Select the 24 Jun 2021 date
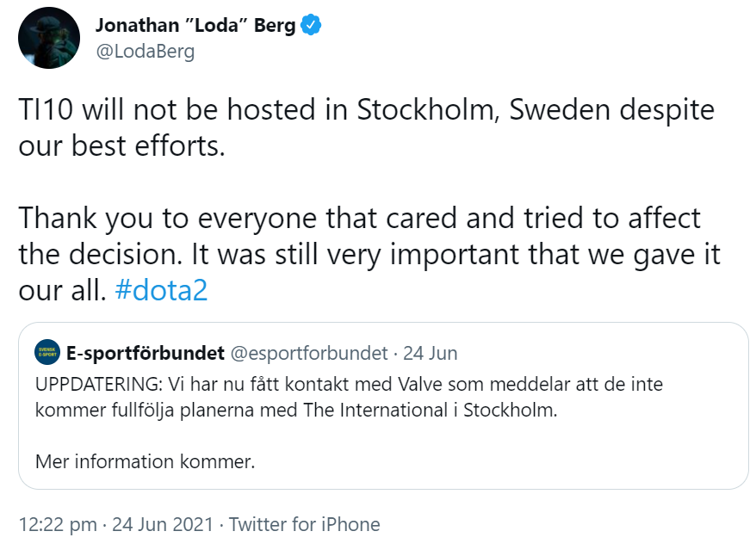This screenshot has width=756, height=556. click(x=163, y=524)
